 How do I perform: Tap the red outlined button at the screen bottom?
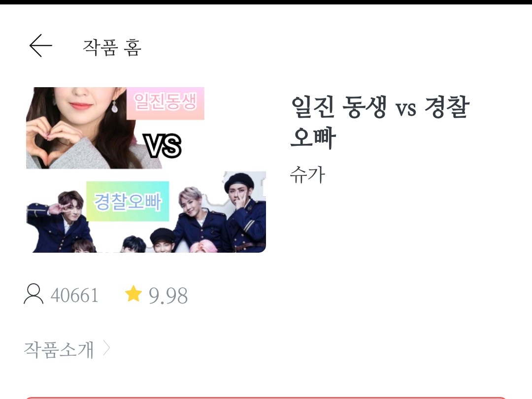(x=266, y=398)
